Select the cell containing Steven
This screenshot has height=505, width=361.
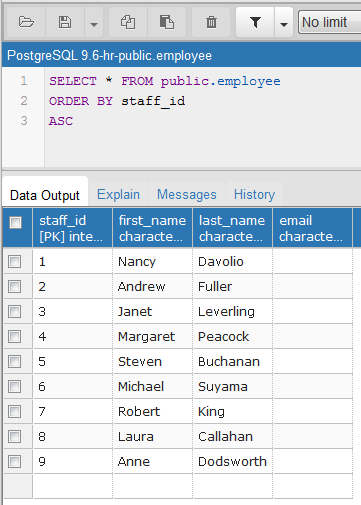(x=152, y=361)
